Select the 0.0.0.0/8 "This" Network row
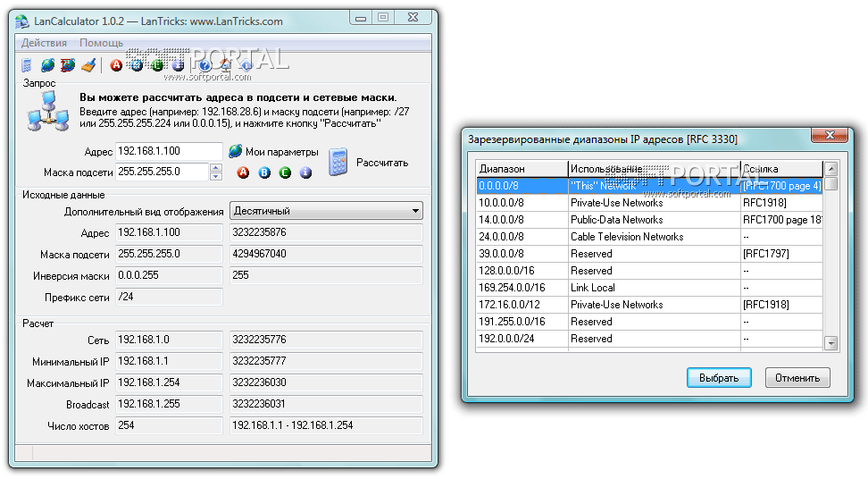Viewport: 868px width, 479px height. point(649,186)
